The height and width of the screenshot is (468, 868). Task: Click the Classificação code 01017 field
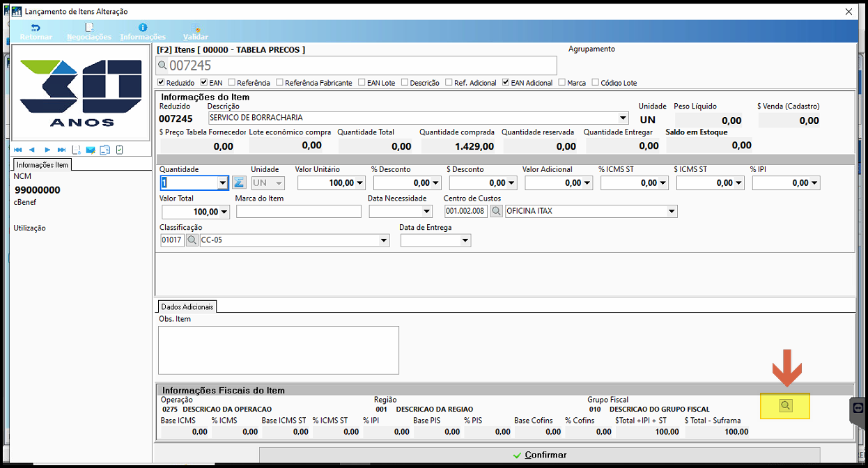click(x=172, y=240)
